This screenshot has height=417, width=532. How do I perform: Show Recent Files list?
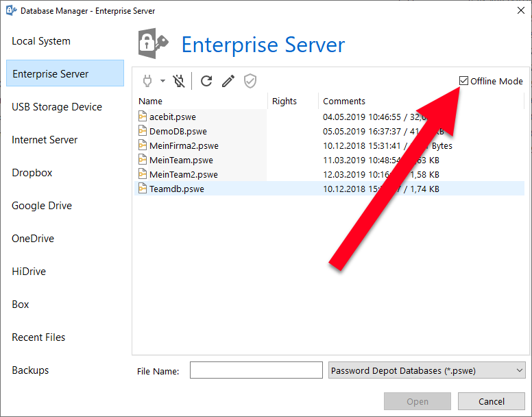65,337
